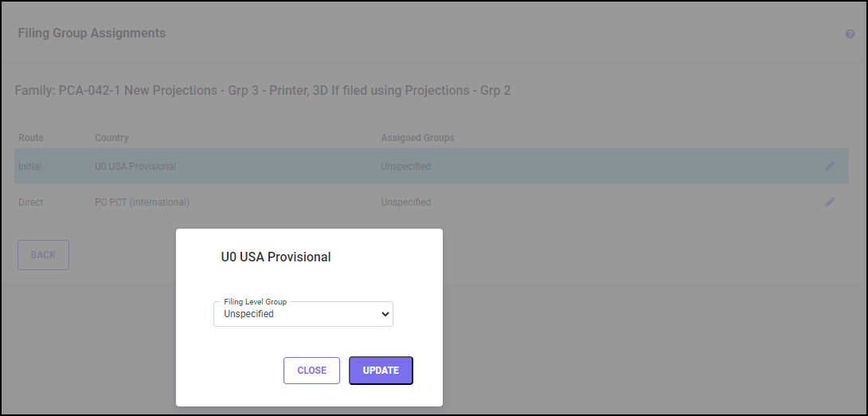The width and height of the screenshot is (868, 416).
Task: Click Unspecified assigned group in Initial row
Action: click(x=405, y=167)
